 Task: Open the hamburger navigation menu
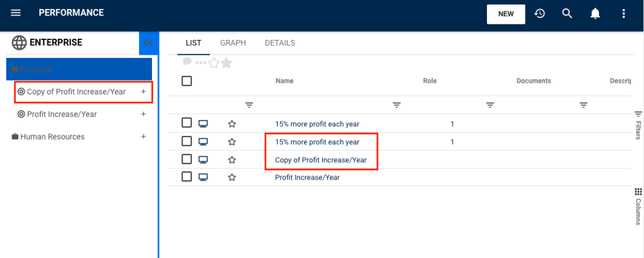16,13
